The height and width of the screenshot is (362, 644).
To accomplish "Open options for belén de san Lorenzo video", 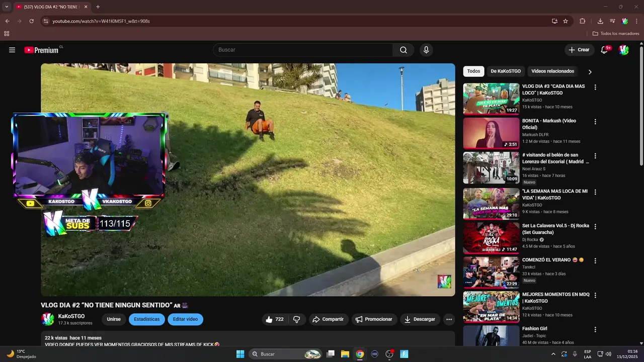I will pos(595,156).
